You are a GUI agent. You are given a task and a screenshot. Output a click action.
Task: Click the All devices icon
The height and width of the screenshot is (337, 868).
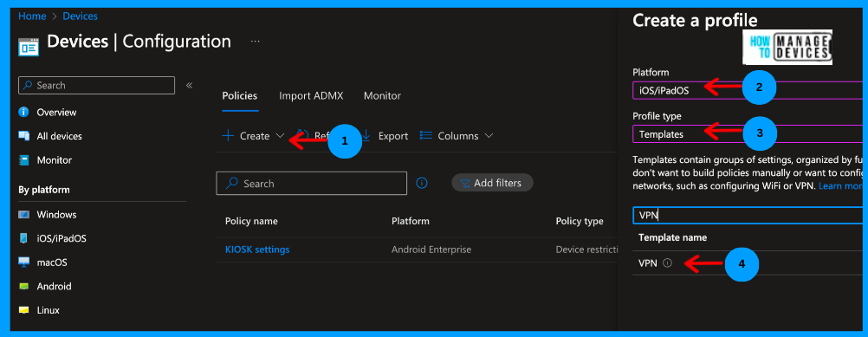(23, 136)
